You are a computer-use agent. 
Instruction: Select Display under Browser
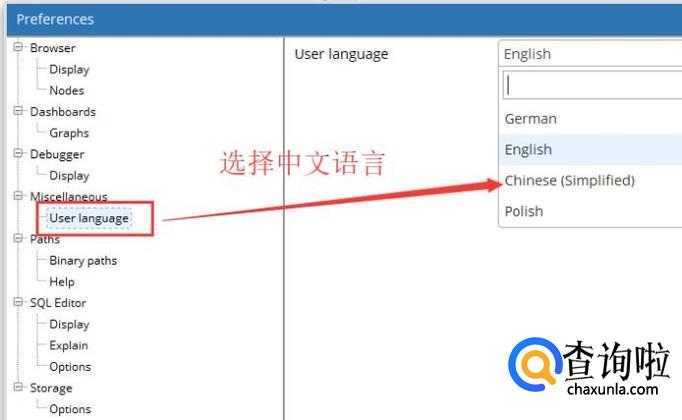pos(69,70)
